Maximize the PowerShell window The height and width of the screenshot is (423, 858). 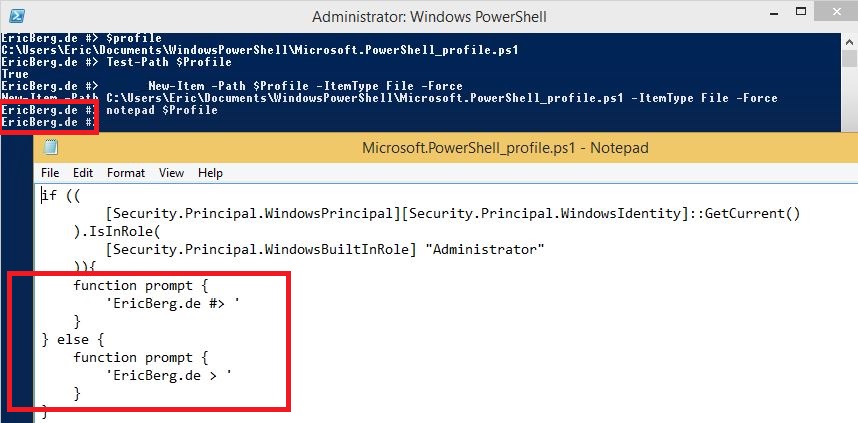801,11
